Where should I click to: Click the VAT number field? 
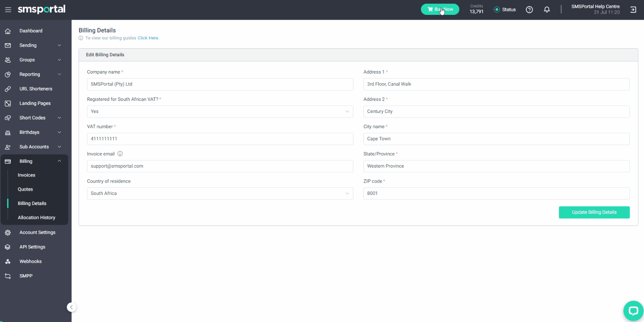point(220,139)
